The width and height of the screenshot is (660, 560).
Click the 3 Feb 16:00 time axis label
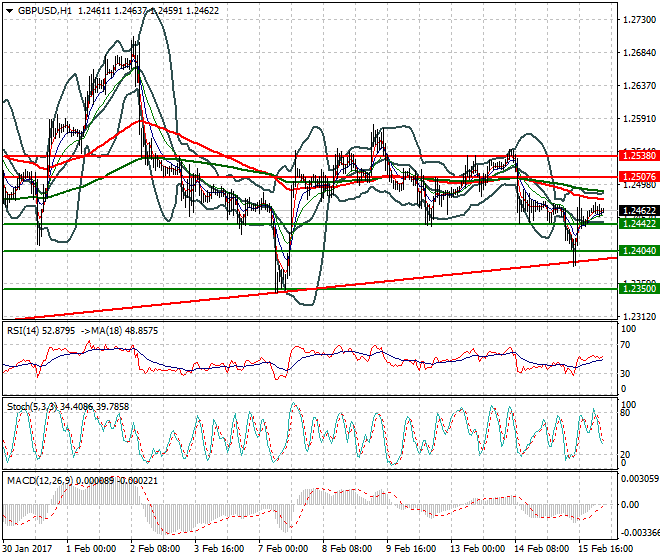coord(219,549)
